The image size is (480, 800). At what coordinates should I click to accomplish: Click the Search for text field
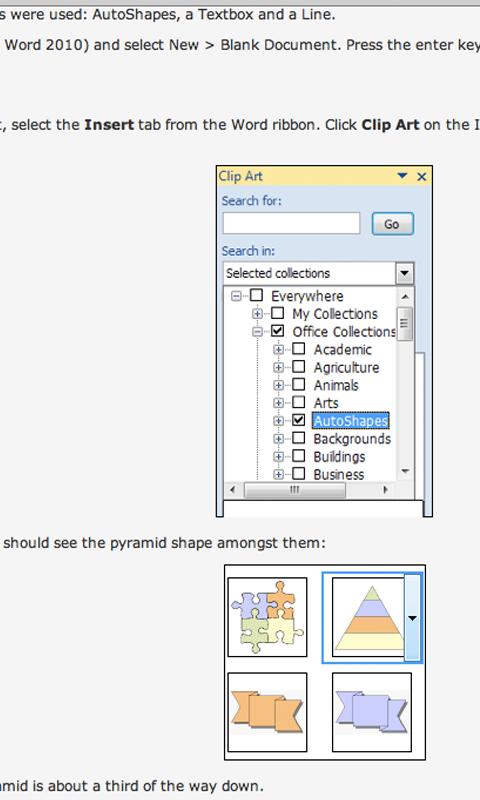click(291, 224)
